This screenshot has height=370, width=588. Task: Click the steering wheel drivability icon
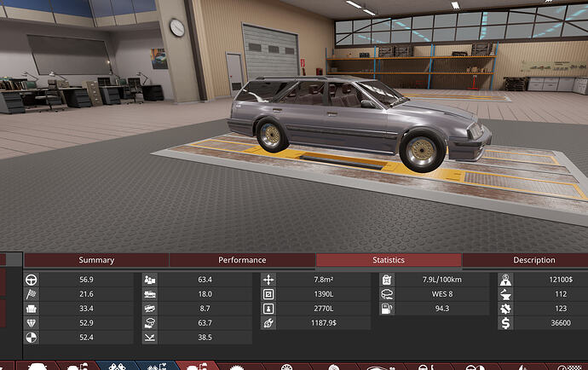32,280
